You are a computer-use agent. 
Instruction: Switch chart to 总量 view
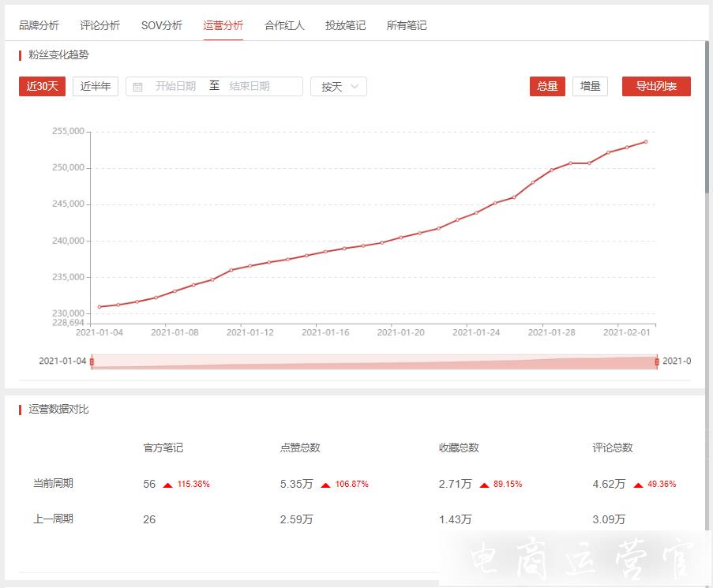coord(547,86)
